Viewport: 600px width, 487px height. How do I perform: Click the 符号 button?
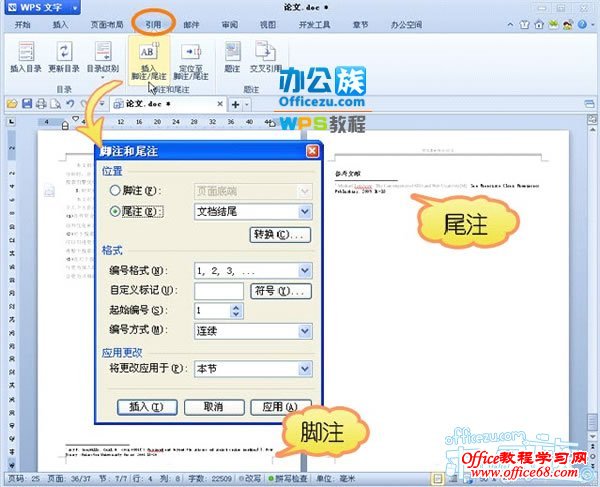click(280, 291)
